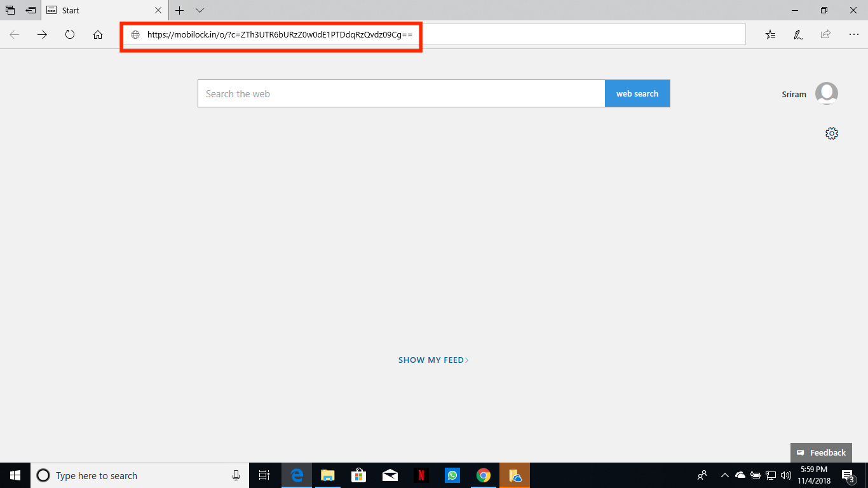This screenshot has height=488, width=868.
Task: Open Task View on taskbar
Action: [264, 475]
